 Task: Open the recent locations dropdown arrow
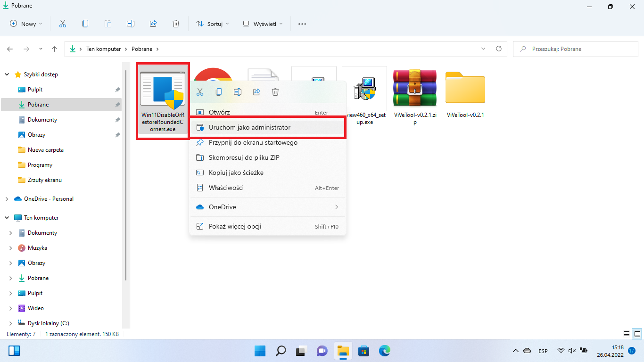(41, 49)
